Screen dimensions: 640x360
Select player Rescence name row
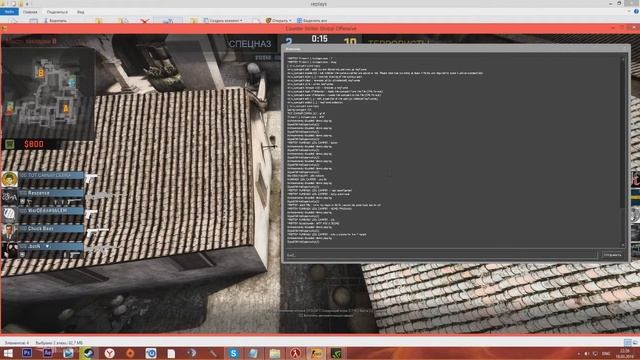(x=51, y=193)
